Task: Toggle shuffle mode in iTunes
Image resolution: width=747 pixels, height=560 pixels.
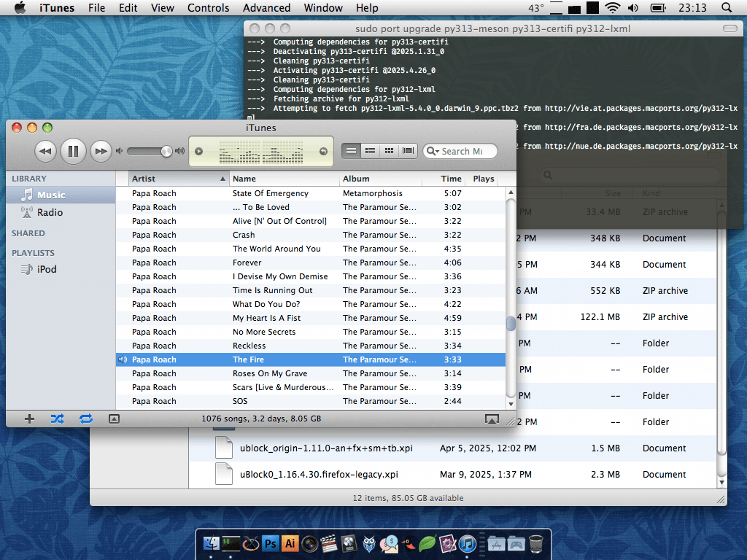Action: pyautogui.click(x=58, y=419)
